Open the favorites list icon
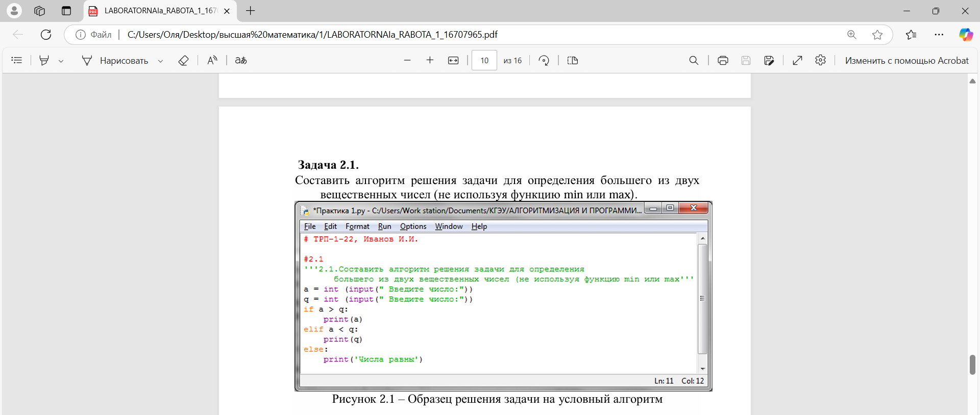 (911, 35)
